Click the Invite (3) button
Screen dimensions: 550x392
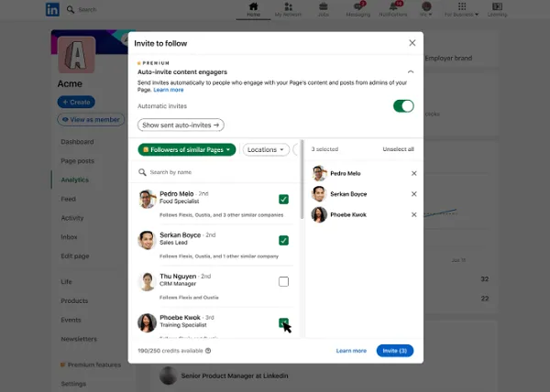coord(394,351)
